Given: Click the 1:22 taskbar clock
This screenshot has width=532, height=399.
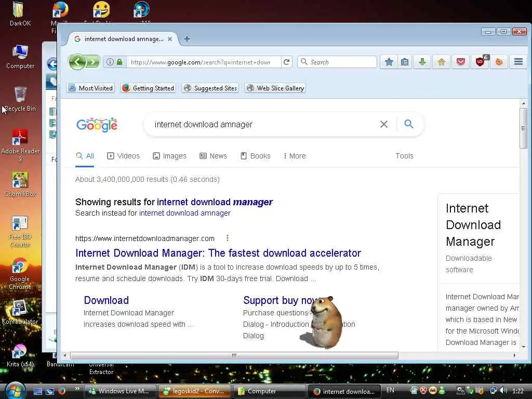Looking at the screenshot, I should point(518,391).
